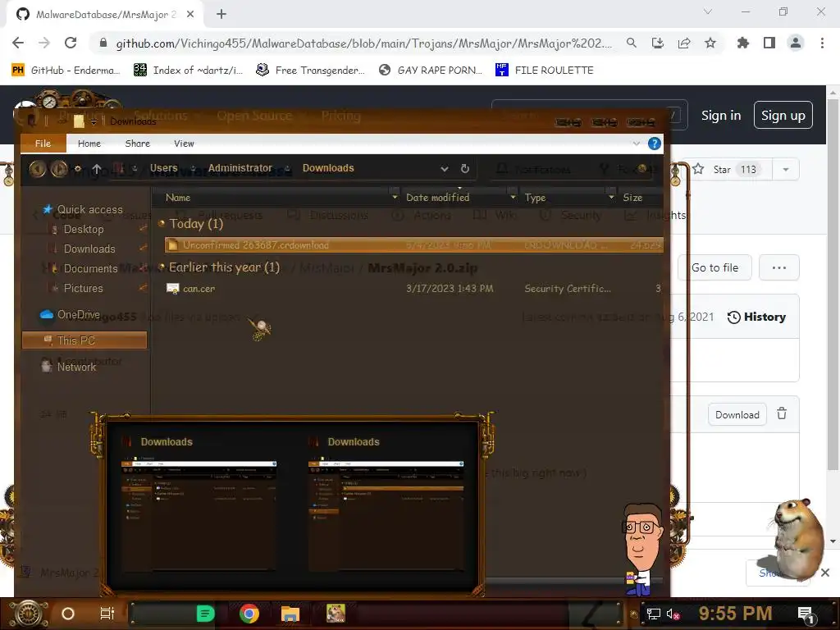Select Users in the address breadcrumb

point(163,168)
